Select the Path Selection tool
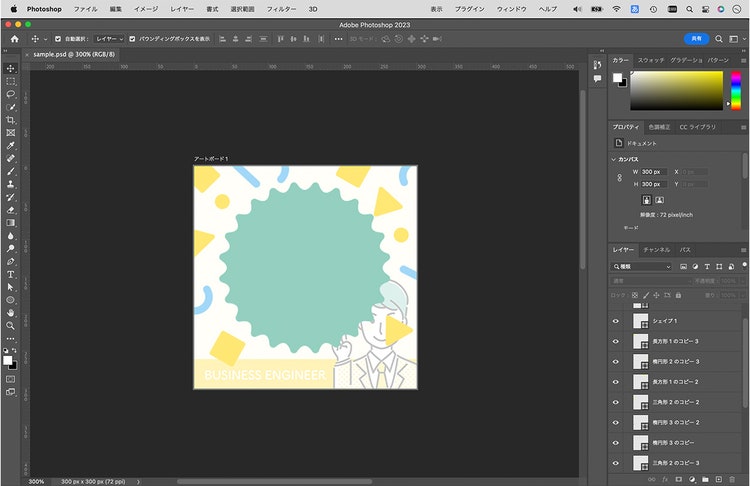Image resolution: width=750 pixels, height=486 pixels. point(11,287)
